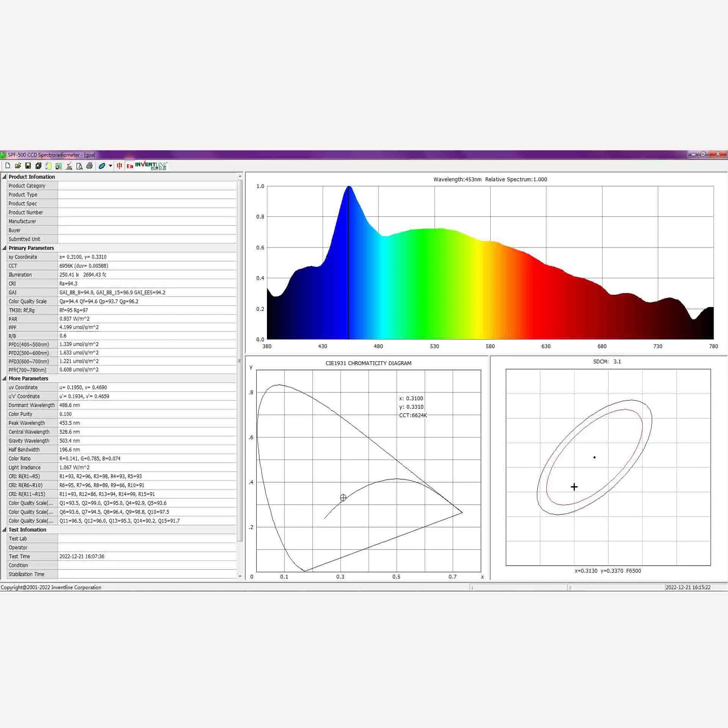Switch language to English with En button
The image size is (728, 728).
point(130,166)
